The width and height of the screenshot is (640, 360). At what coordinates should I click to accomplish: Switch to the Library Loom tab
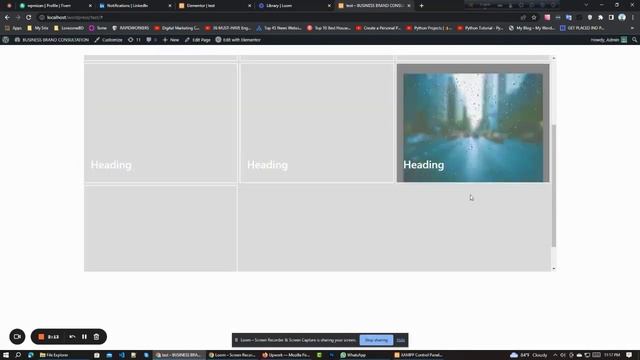click(295, 6)
